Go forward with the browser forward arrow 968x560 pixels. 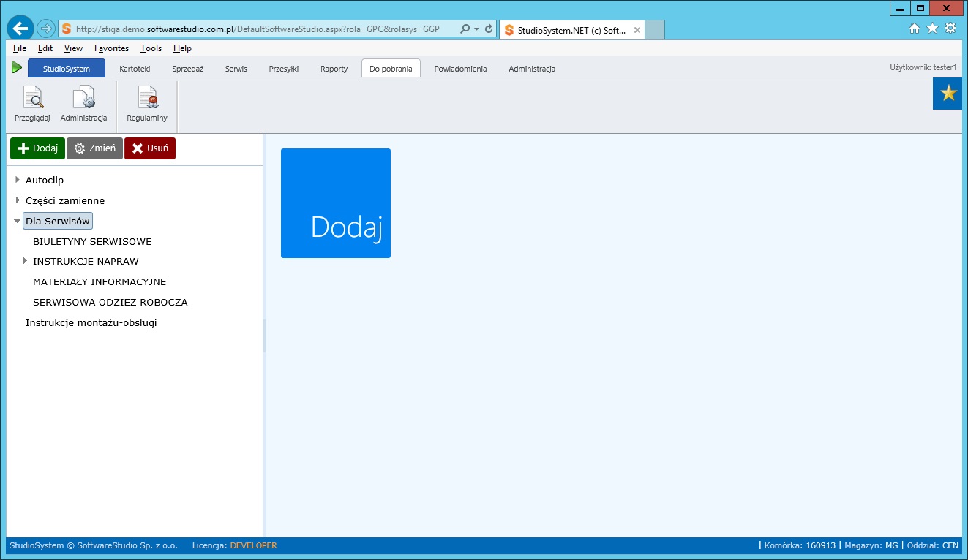[x=46, y=29]
